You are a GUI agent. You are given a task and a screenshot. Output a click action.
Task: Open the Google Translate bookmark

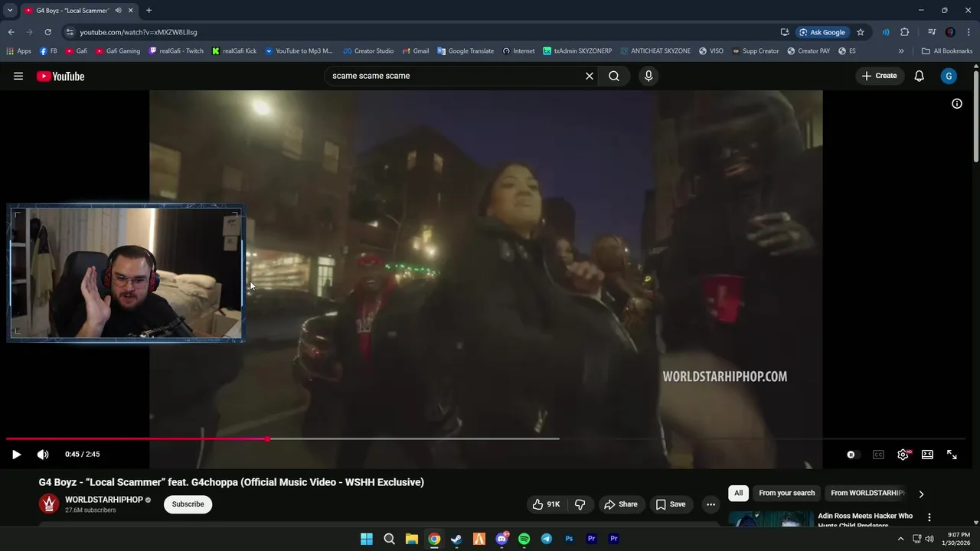click(465, 51)
